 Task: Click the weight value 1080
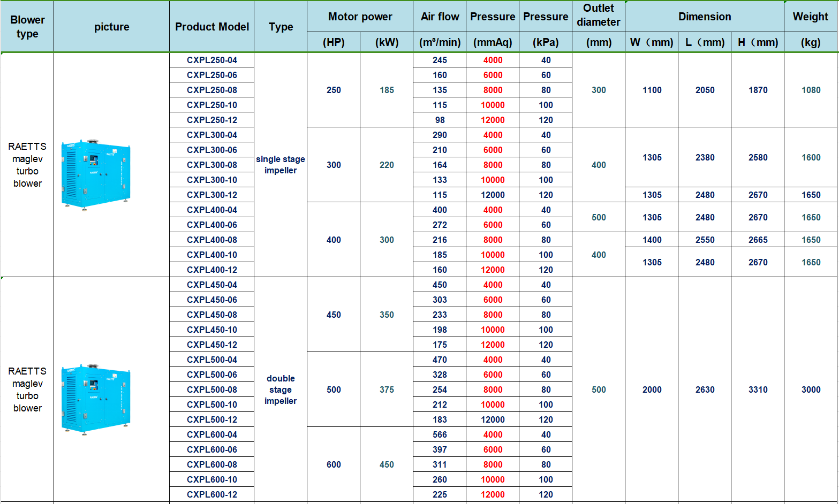point(811,90)
